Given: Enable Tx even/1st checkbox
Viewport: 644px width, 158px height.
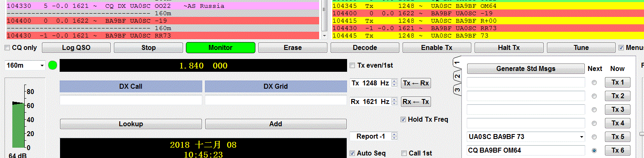Looking at the screenshot, I should tap(352, 65).
